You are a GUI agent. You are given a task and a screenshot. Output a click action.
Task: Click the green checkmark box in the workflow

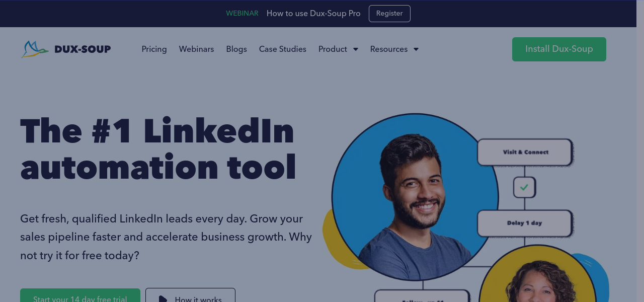coord(524,187)
